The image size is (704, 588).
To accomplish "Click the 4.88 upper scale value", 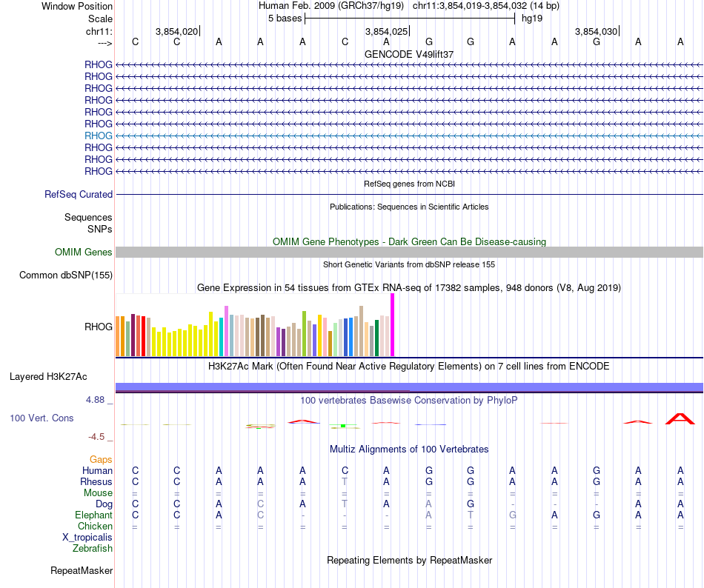I will point(95,399).
